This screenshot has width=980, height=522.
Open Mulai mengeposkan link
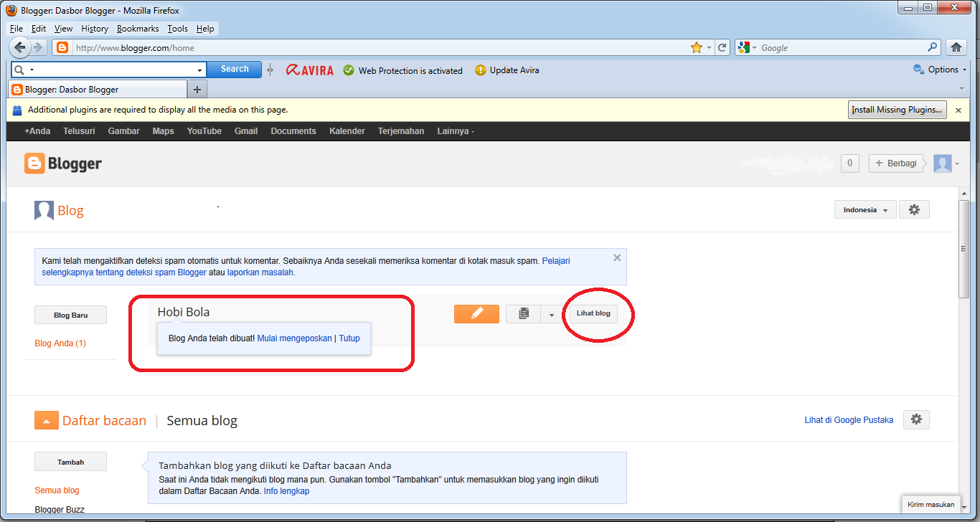[x=294, y=338]
